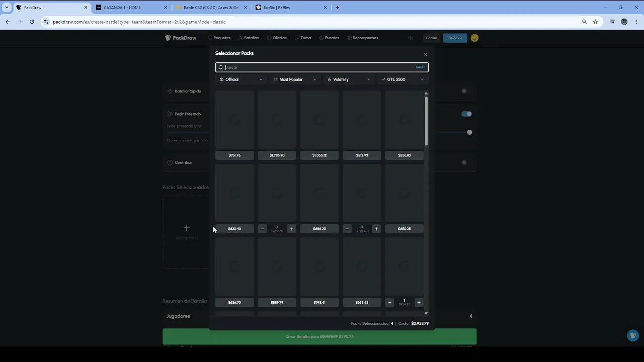This screenshot has height=362, width=644.
Task: Open the Chrome three-dot menu
Action: click(x=636, y=22)
